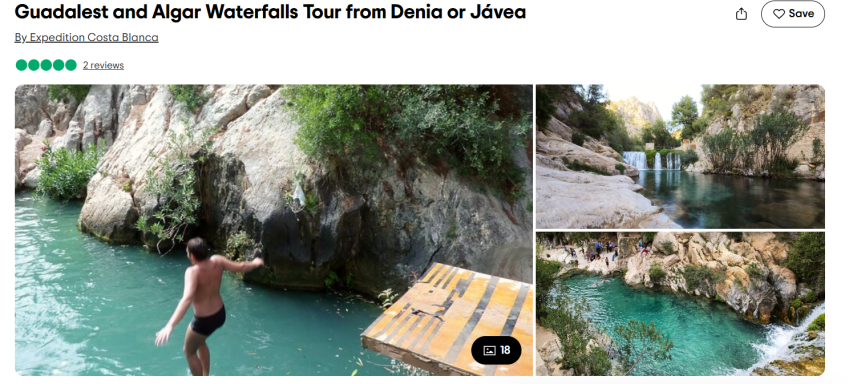The image size is (857, 384).
Task: Open the photo of the man jumping
Action: pos(273,229)
